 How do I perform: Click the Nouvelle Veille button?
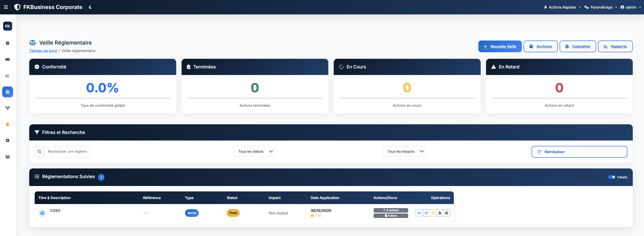coord(500,47)
